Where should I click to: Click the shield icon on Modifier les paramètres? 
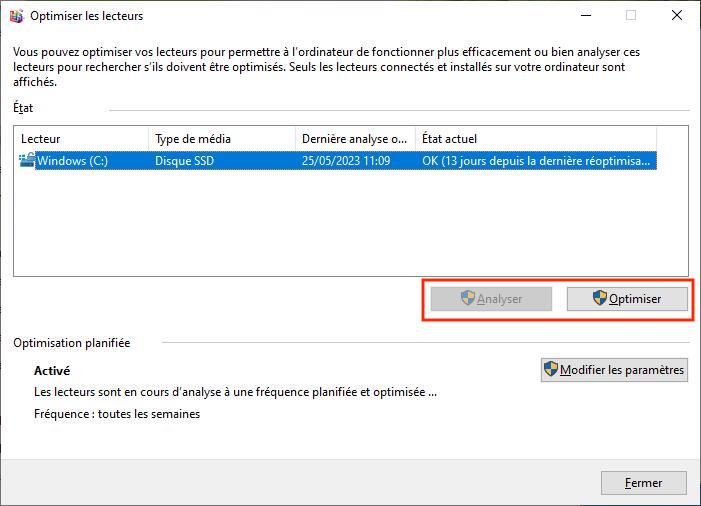click(551, 370)
